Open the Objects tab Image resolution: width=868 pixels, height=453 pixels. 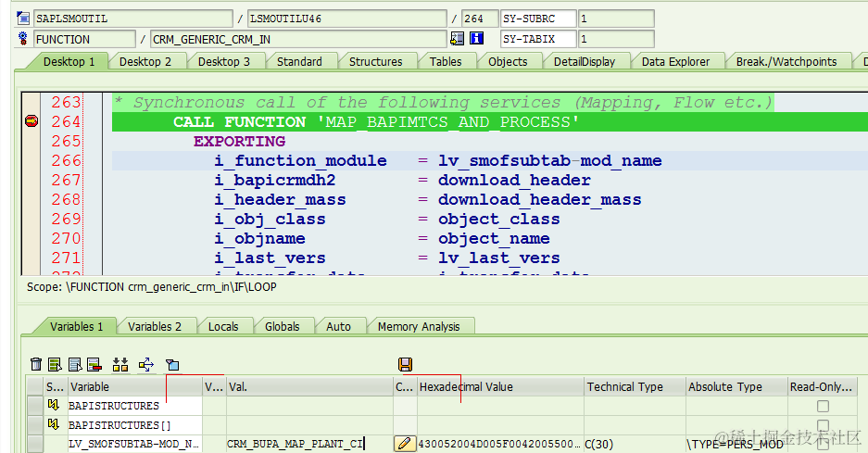[x=508, y=61]
